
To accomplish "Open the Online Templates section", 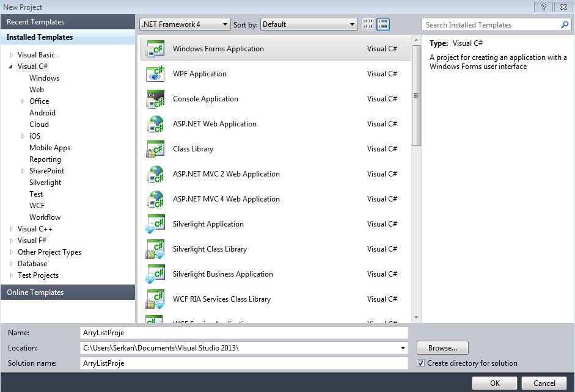I will [68, 292].
